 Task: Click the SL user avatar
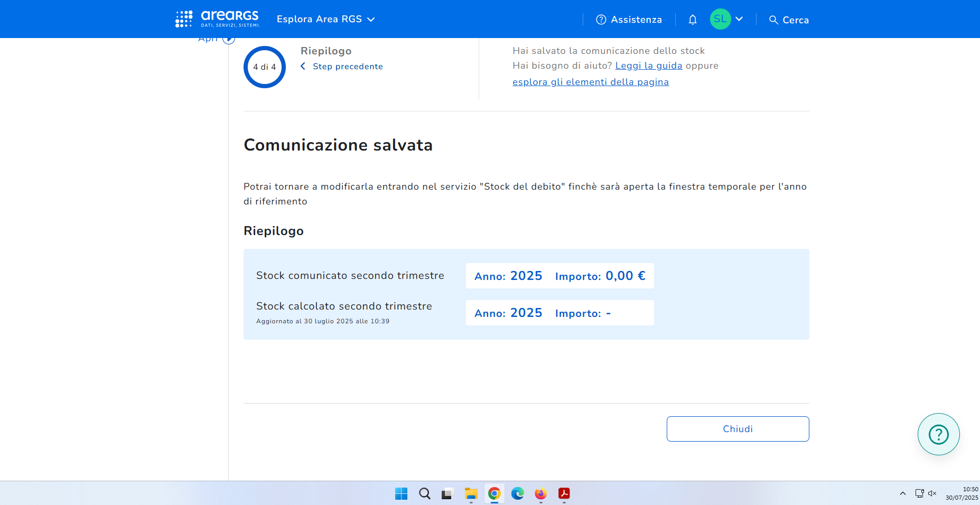click(720, 19)
